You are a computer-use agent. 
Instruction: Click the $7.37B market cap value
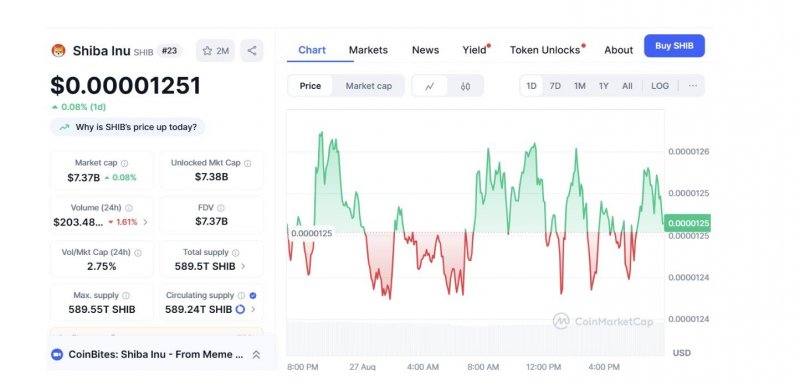click(x=84, y=177)
